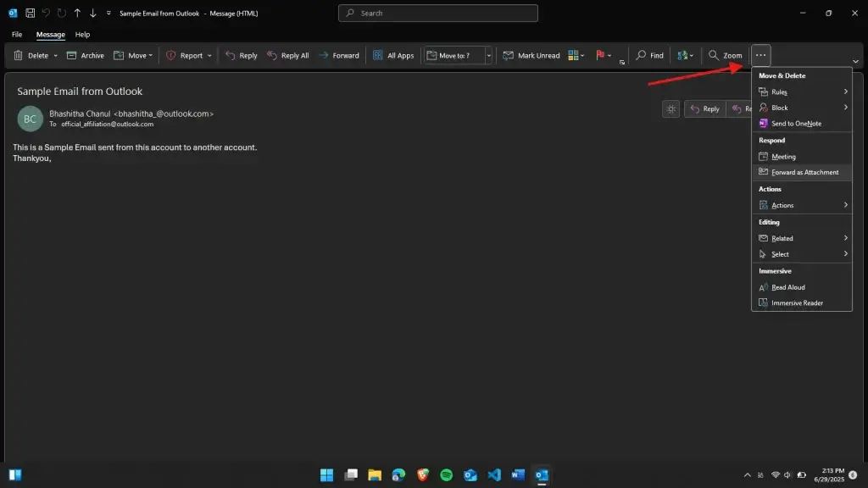Click the subject 'Sample Email from Outlook'

[x=80, y=91]
